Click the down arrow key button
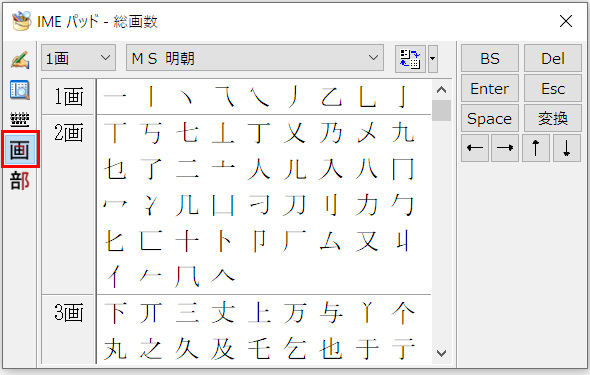 point(567,148)
